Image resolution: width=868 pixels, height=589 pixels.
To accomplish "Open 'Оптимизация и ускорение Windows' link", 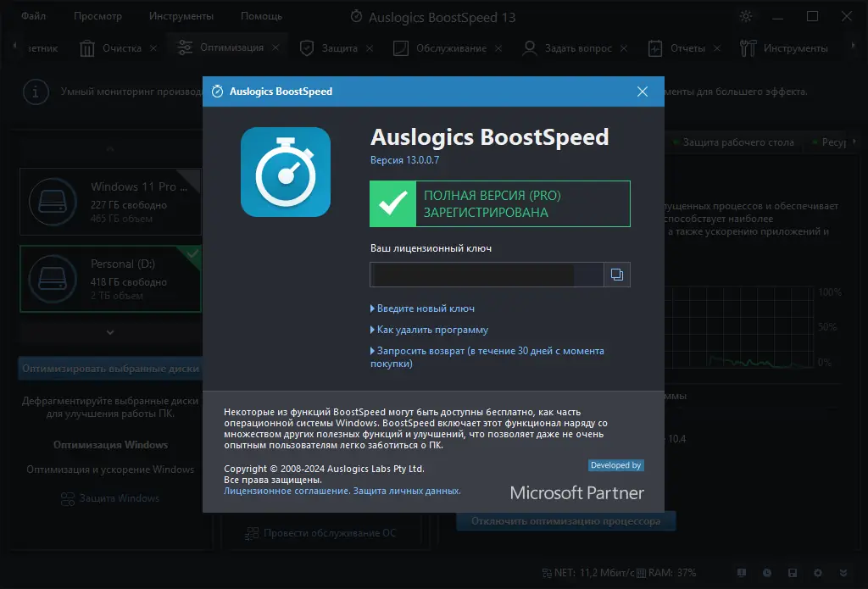I will [110, 470].
